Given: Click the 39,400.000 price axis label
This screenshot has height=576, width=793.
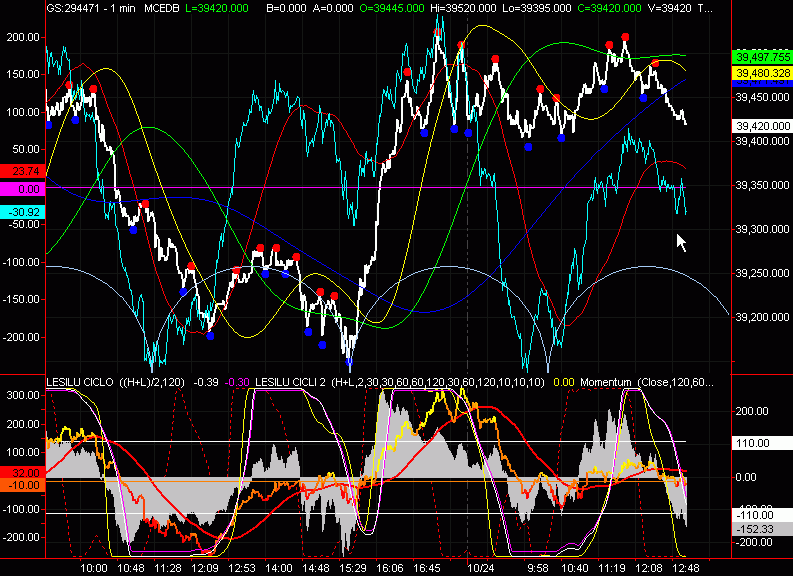Looking at the screenshot, I should [762, 141].
